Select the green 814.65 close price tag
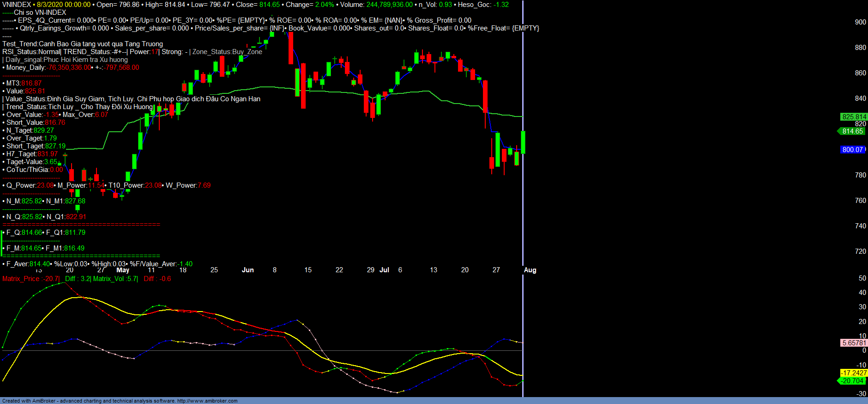 point(852,131)
